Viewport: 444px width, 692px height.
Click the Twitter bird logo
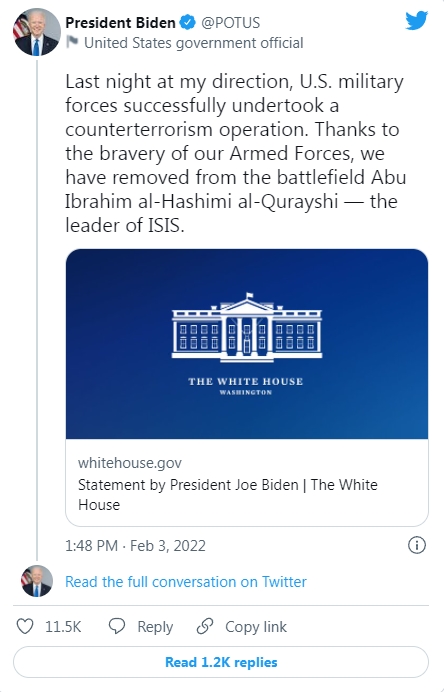pos(417,21)
